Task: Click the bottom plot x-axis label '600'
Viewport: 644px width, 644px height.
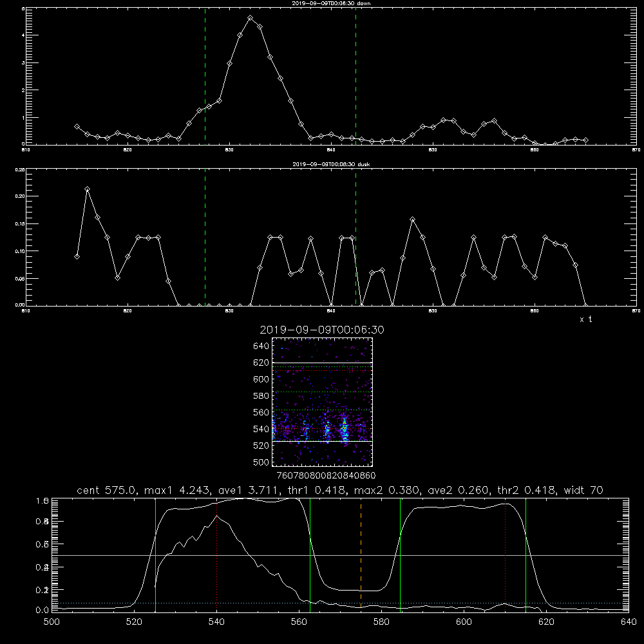Action: pos(464,622)
